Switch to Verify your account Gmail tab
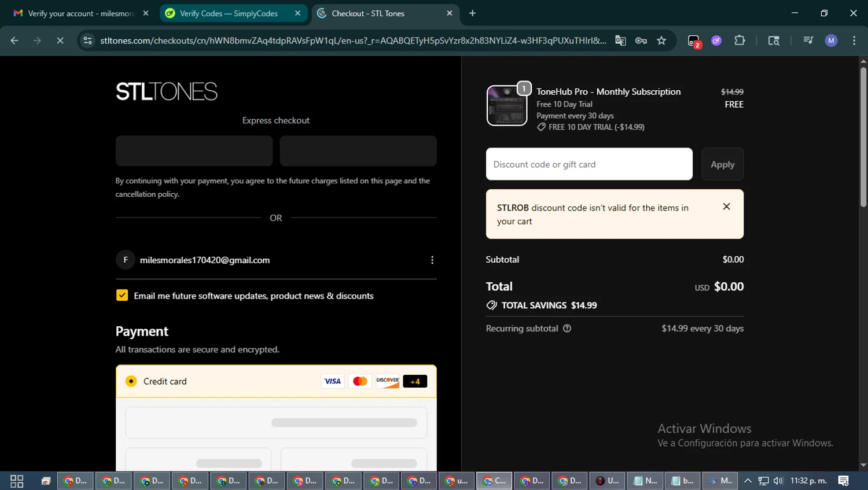 click(80, 13)
